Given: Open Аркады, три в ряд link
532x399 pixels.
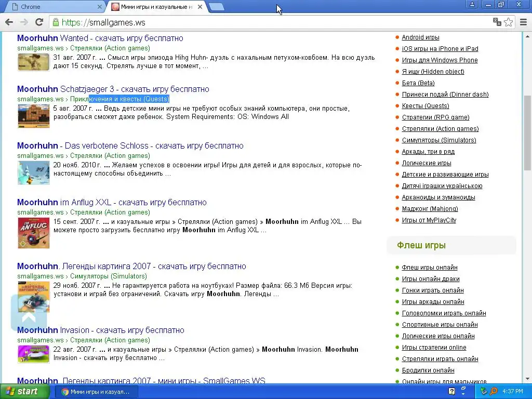Looking at the screenshot, I should click(428, 151).
